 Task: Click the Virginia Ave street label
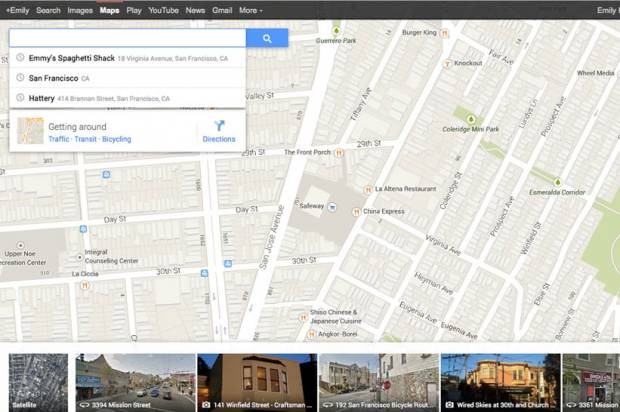(443, 245)
